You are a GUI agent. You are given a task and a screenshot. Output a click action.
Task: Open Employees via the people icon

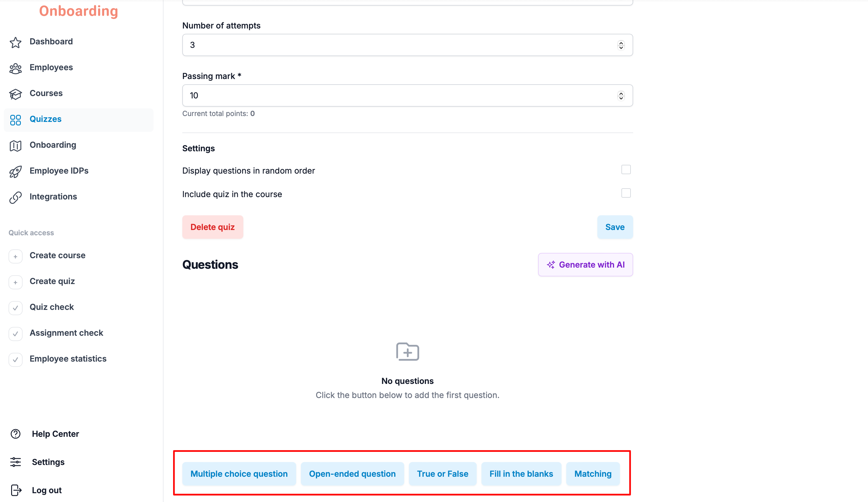16,68
